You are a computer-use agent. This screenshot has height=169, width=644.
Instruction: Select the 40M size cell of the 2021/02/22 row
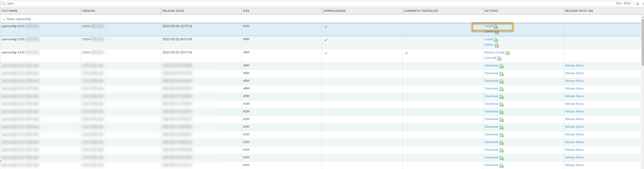[246, 39]
